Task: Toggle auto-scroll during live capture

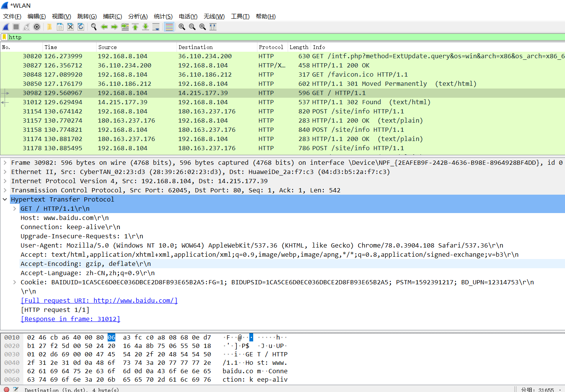Action: click(x=156, y=27)
